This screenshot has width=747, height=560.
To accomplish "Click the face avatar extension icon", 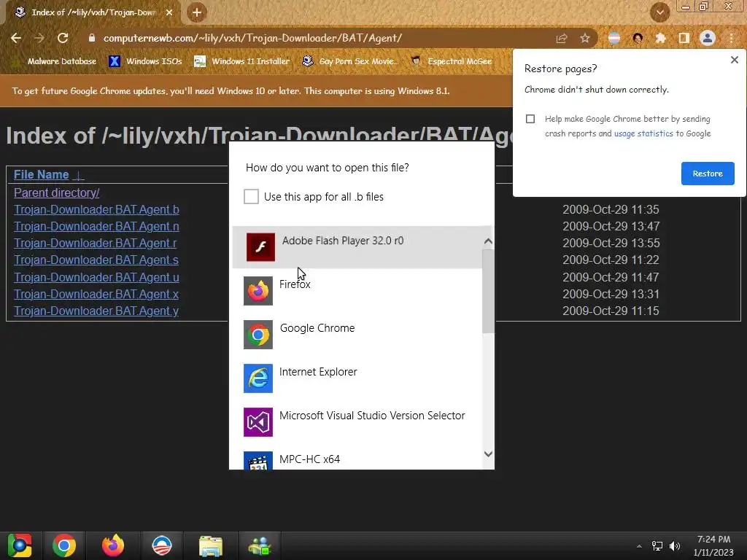I will point(638,38).
